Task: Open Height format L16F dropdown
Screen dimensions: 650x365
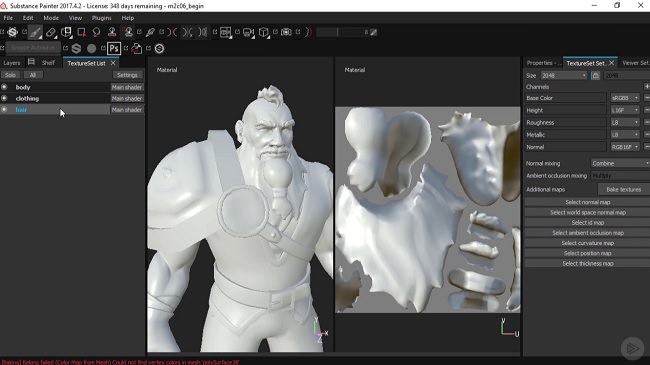Action: pos(625,110)
